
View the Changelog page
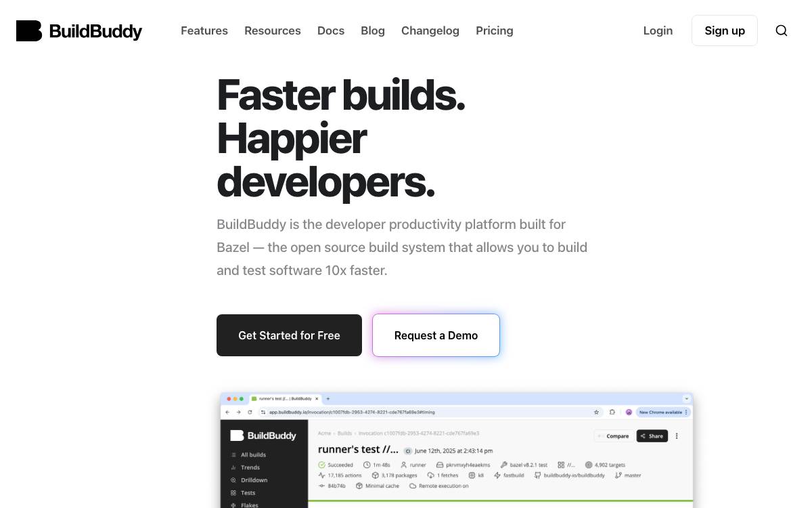(x=430, y=30)
